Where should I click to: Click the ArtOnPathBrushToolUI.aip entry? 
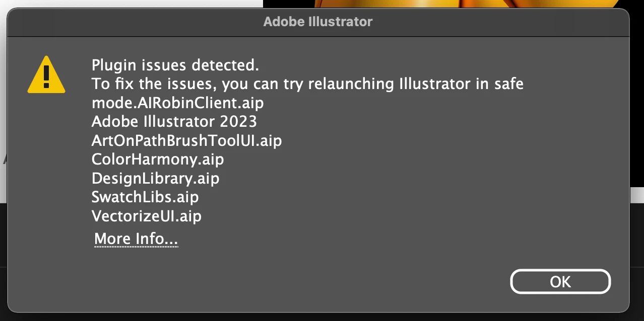tap(186, 140)
